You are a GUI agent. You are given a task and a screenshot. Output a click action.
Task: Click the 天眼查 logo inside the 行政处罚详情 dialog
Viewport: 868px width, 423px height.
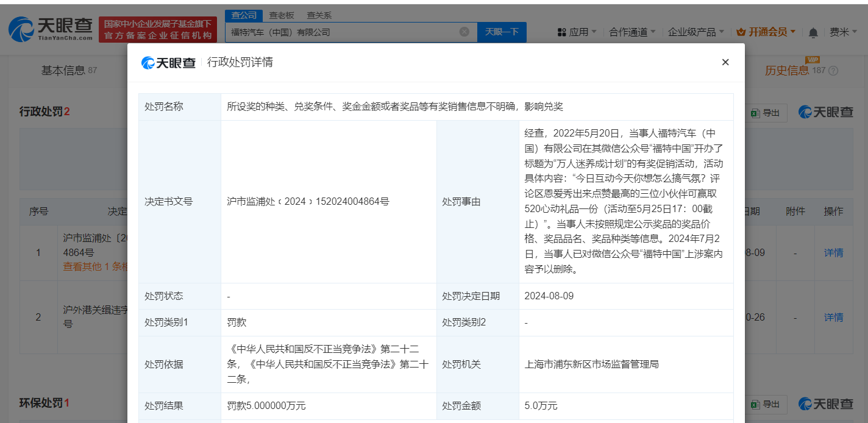tap(169, 62)
